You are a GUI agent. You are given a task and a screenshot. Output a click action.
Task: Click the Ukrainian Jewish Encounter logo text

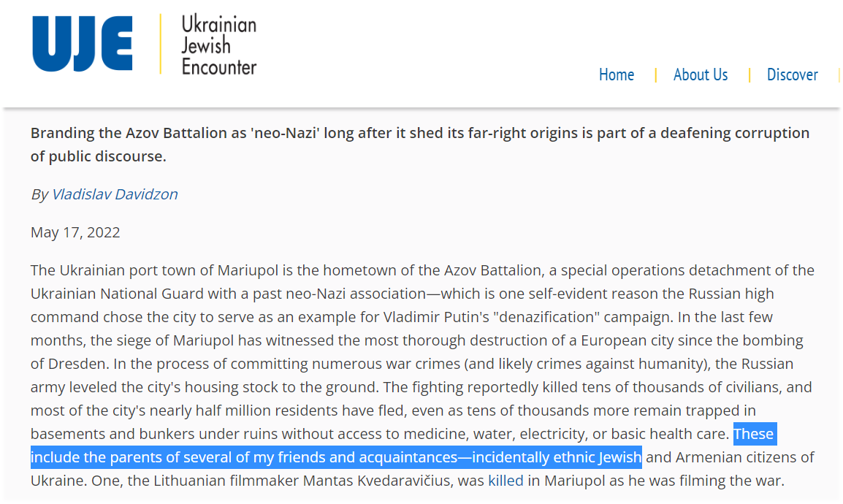click(219, 45)
